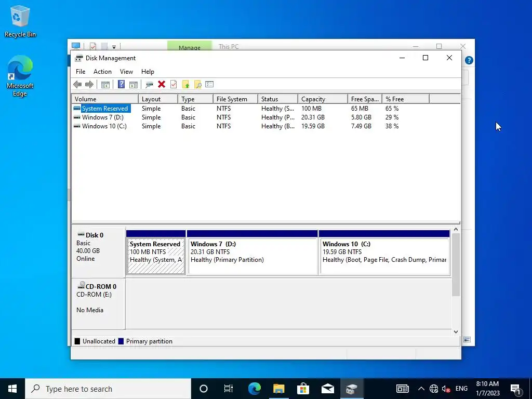Select the Manage tab in Explorer window
Viewport: 532px width, 399px height.
[189, 46]
